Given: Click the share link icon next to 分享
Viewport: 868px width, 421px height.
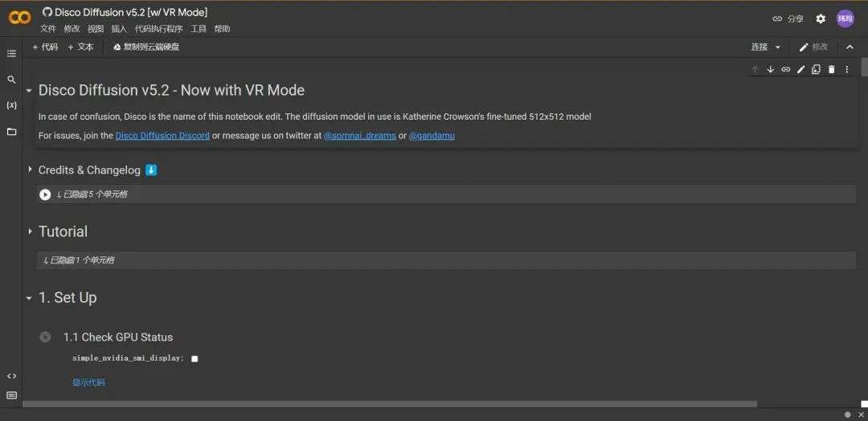Looking at the screenshot, I should coord(777,18).
